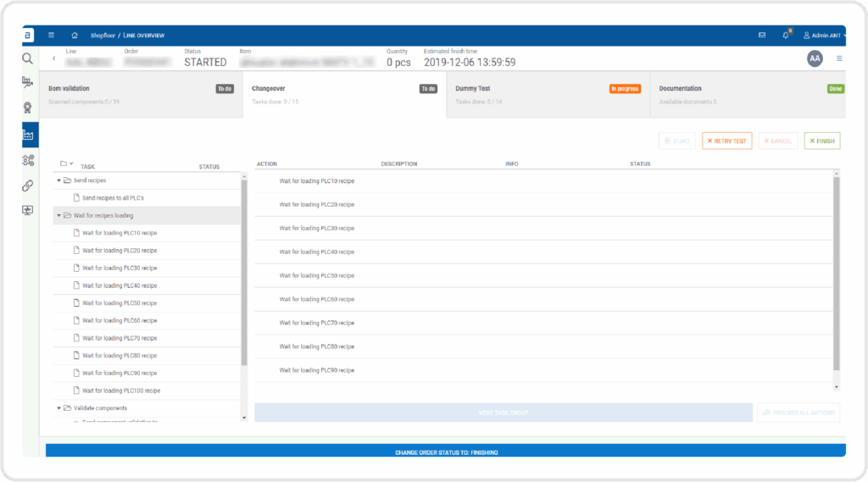Open the award badge sidebar icon
This screenshot has width=868, height=482.
(x=28, y=108)
